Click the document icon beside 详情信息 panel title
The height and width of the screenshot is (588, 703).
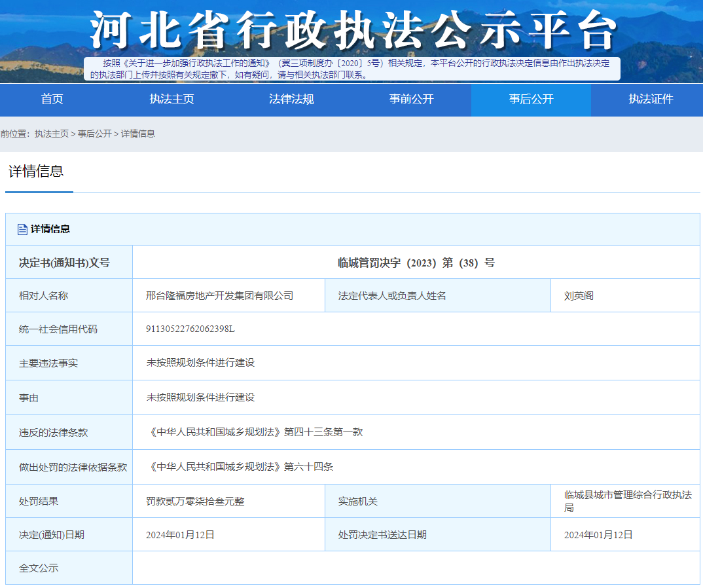[x=22, y=229]
